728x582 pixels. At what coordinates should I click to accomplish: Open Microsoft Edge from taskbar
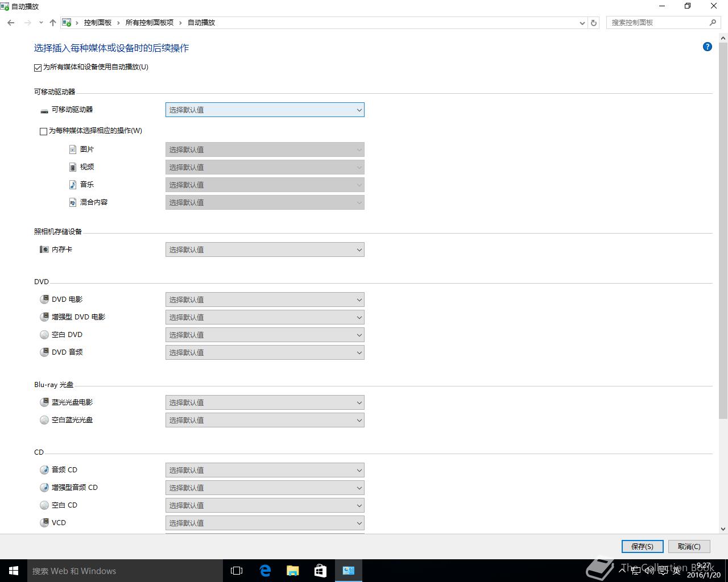click(x=265, y=571)
